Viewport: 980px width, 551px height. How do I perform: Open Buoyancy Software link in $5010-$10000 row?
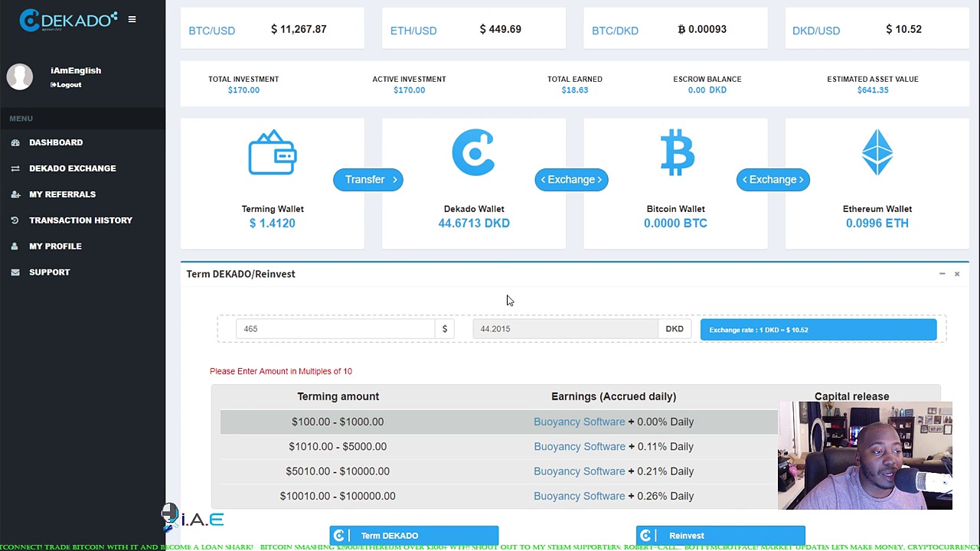579,471
